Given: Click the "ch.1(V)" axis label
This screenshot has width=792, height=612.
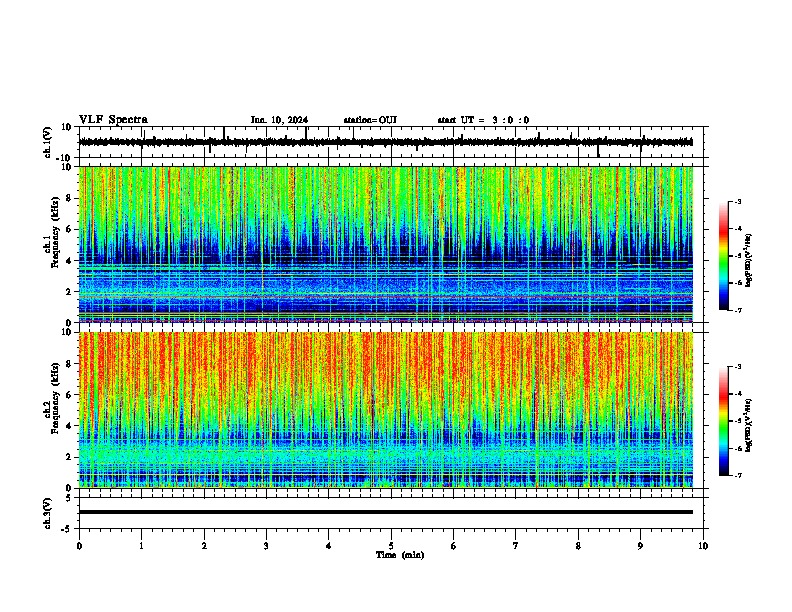Looking at the screenshot, I should 48,142.
